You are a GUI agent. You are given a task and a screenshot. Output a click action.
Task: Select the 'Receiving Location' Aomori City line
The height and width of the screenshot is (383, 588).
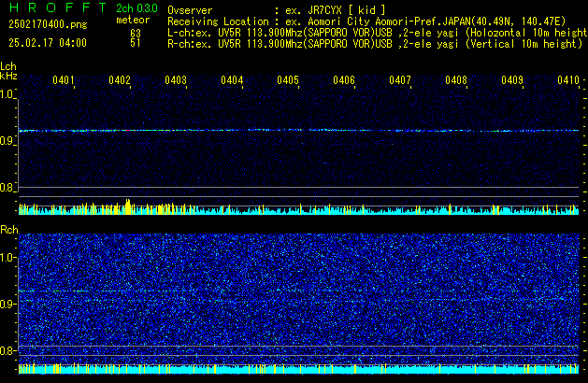click(366, 21)
